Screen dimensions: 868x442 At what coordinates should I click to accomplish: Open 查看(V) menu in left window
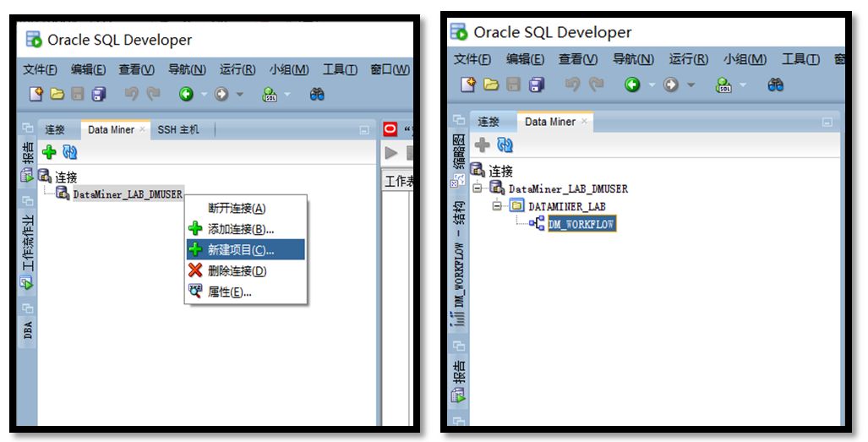pyautogui.click(x=136, y=69)
